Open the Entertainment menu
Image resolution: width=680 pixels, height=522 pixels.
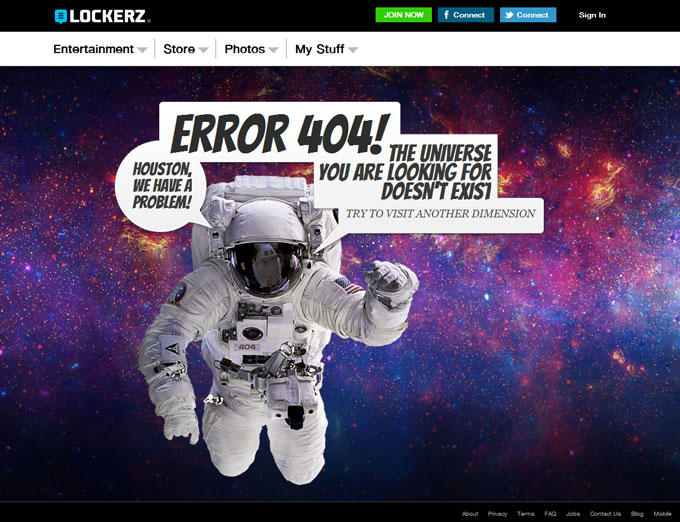point(93,49)
